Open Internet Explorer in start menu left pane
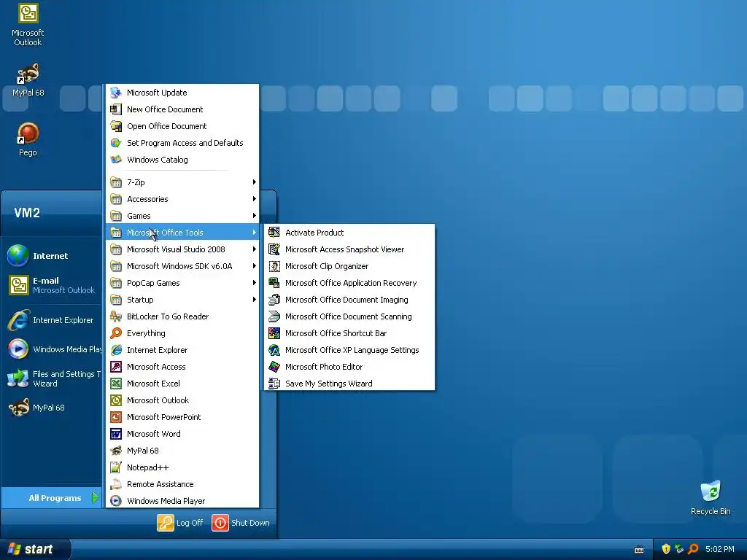This screenshot has height=560, width=747. [x=52, y=320]
